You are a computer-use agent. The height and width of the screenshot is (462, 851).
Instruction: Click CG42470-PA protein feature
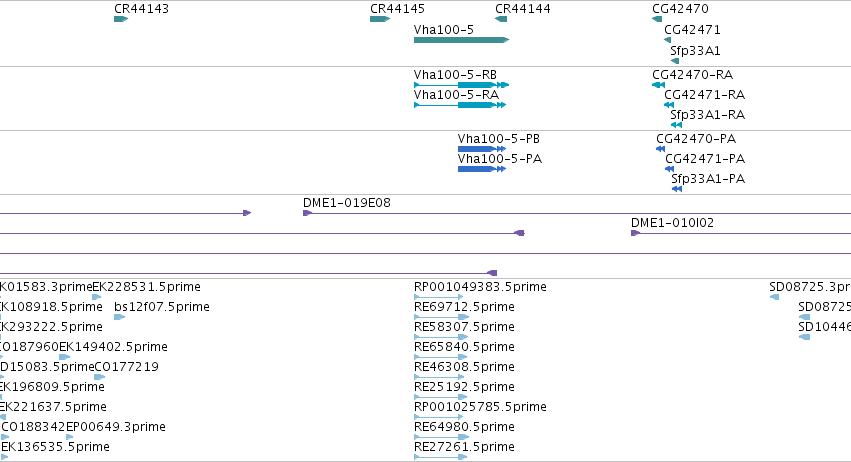(661, 149)
